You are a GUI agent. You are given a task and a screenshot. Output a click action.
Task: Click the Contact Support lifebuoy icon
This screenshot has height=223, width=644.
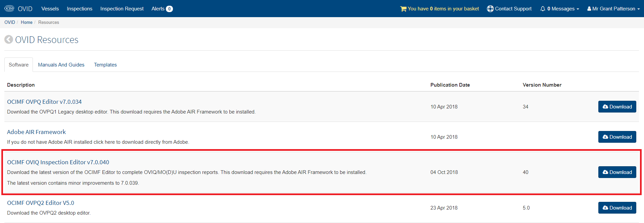click(x=490, y=9)
